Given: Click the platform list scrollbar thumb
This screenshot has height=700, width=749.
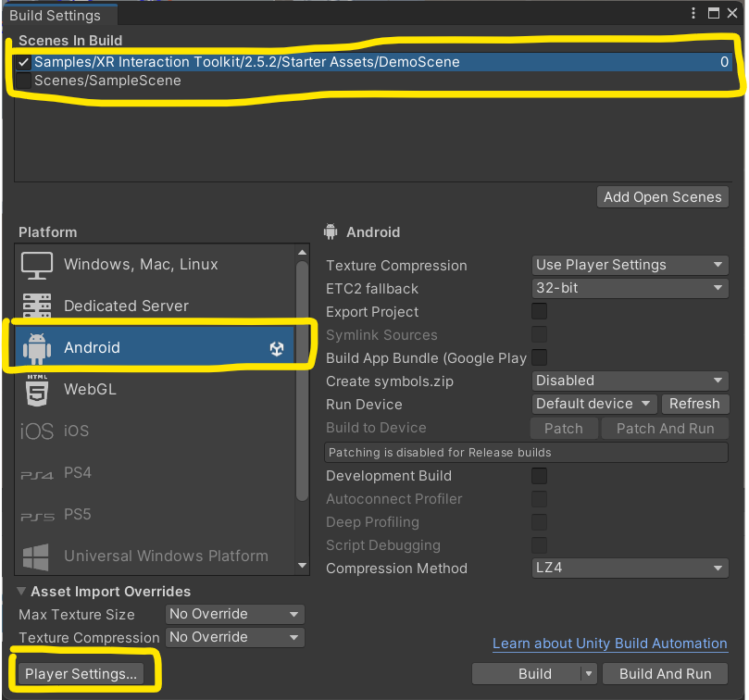Looking at the screenshot, I should [302, 381].
